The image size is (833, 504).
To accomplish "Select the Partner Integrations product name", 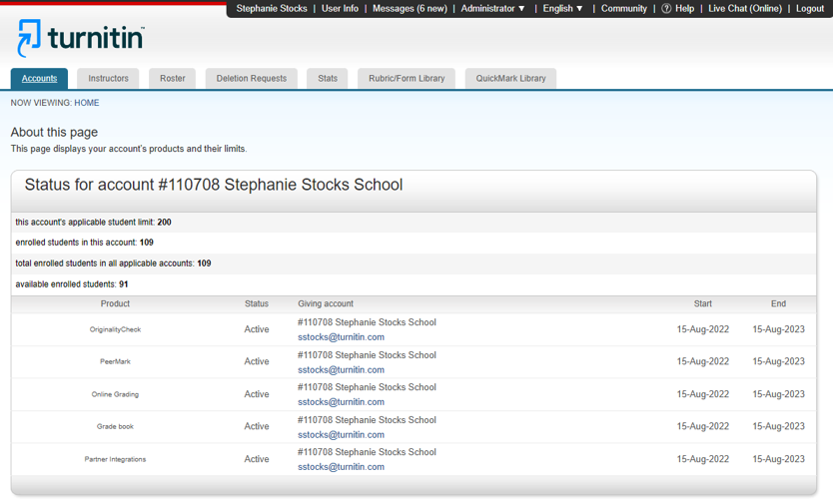I will click(x=115, y=459).
